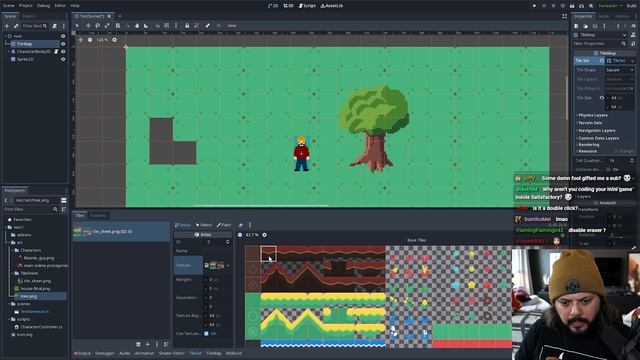Image resolution: width=640 pixels, height=360 pixels.
Task: Toggle distraction-free fullscreen viewport icon
Action: (564, 16)
